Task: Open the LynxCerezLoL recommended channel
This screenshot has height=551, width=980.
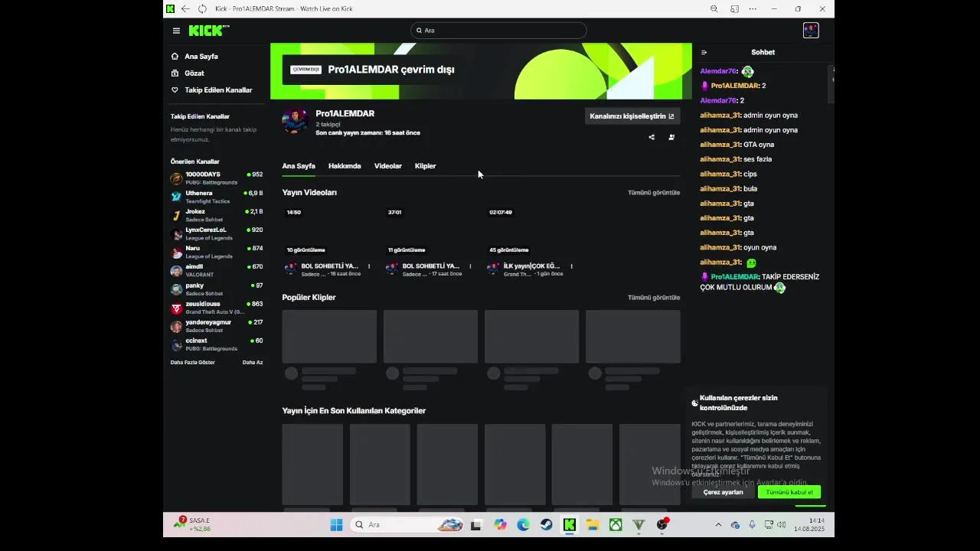Action: [217, 233]
